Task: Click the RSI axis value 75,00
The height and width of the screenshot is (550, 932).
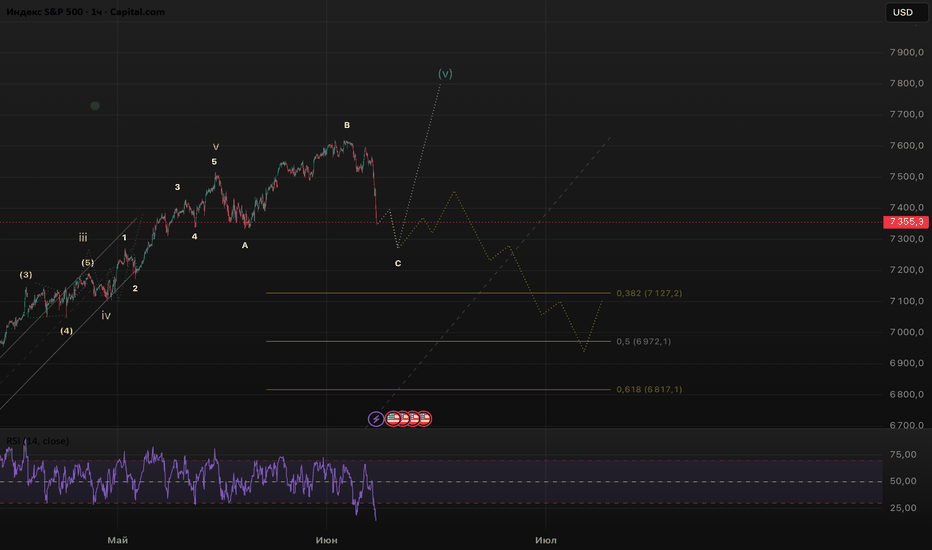Action: pyautogui.click(x=903, y=455)
